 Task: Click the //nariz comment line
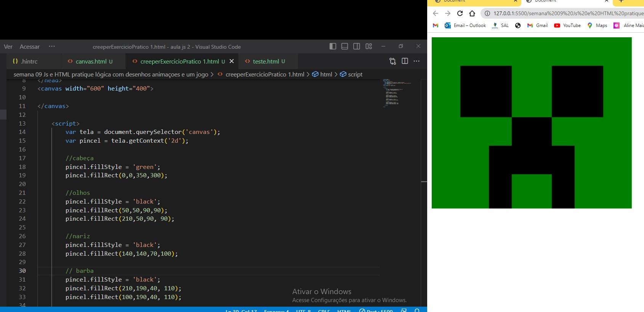coord(78,236)
